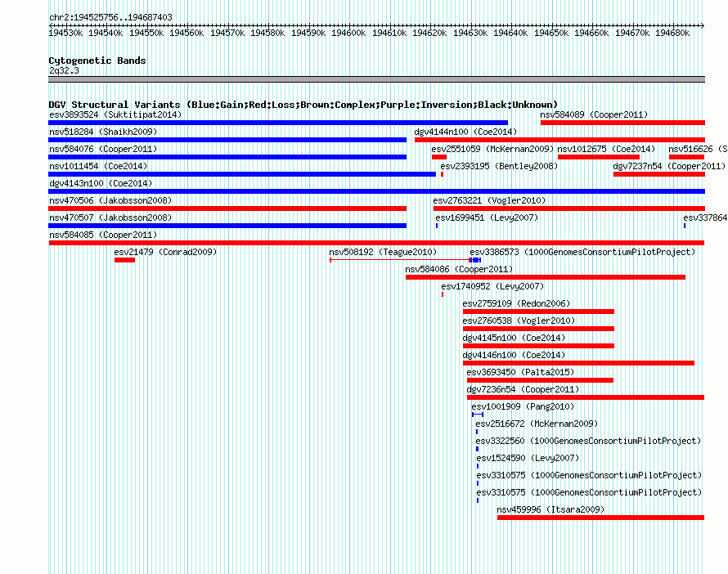Click dgv7237n54 (Cooper2011) label
The height and width of the screenshot is (574, 728).
pos(669,166)
